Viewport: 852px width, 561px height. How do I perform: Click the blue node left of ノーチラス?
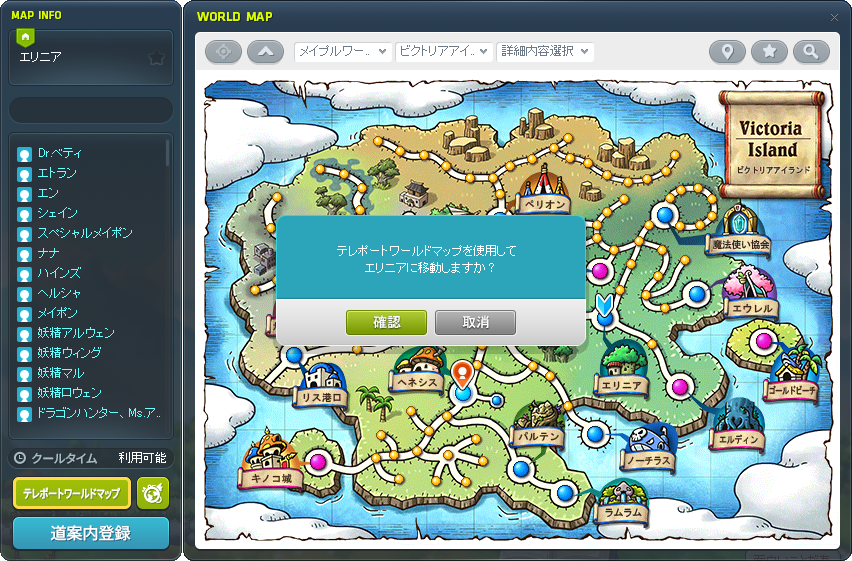tap(596, 434)
